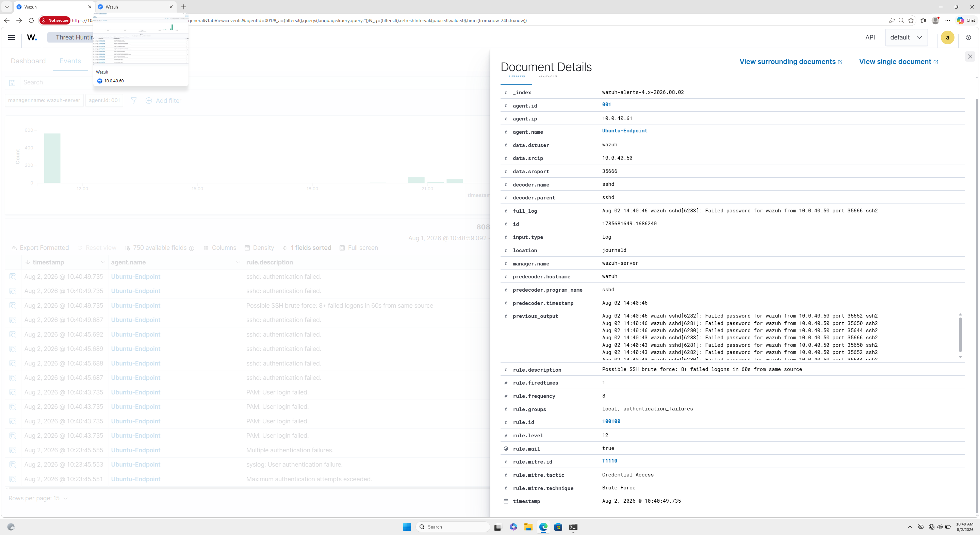Go forward in browser history
Image resolution: width=980 pixels, height=535 pixels.
19,20
